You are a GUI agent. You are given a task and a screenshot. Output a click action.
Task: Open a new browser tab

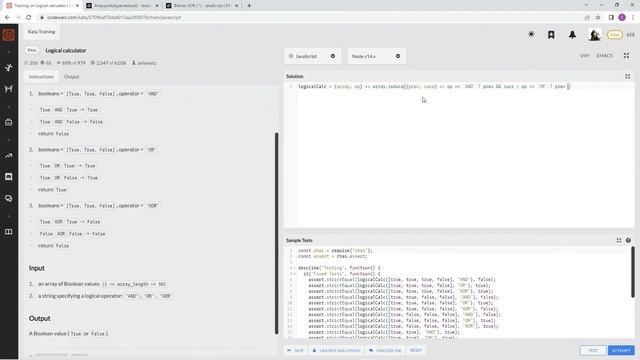[x=249, y=6]
